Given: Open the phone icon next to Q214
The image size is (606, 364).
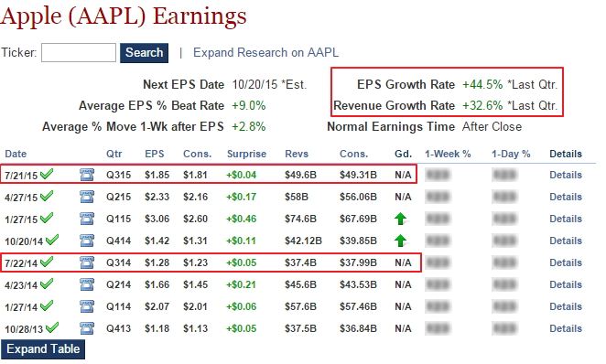Looking at the screenshot, I should (87, 284).
